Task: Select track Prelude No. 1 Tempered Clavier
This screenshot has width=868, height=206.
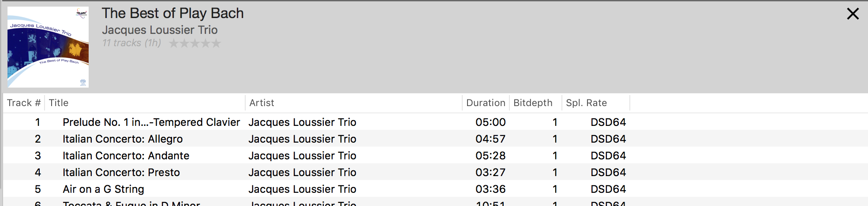Action: point(435,122)
